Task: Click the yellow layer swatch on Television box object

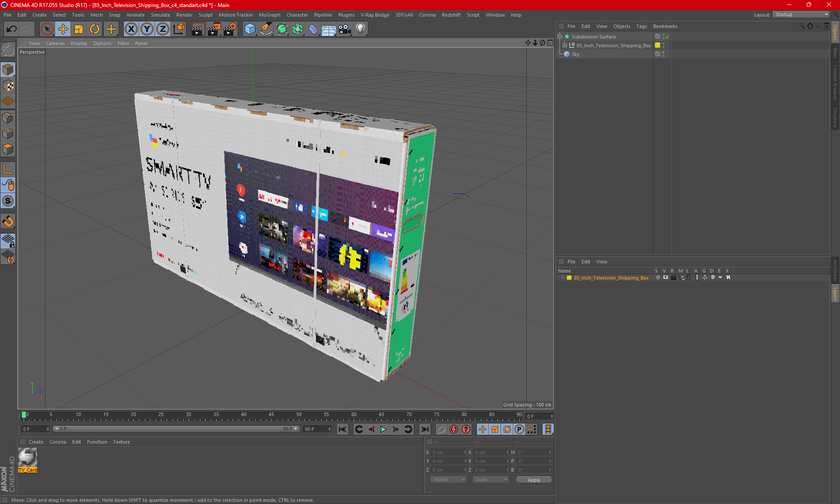Action: (x=658, y=45)
